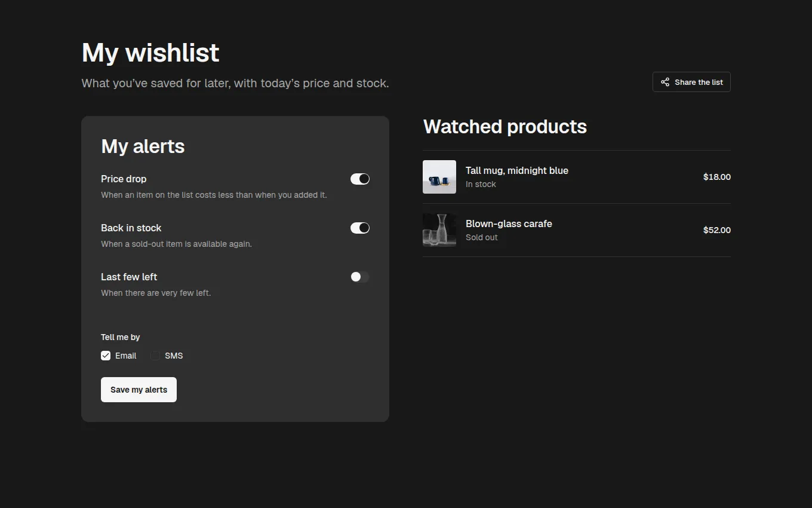Enable the Last few left alert switch
Viewport: 812px width, 508px height.
tap(360, 277)
